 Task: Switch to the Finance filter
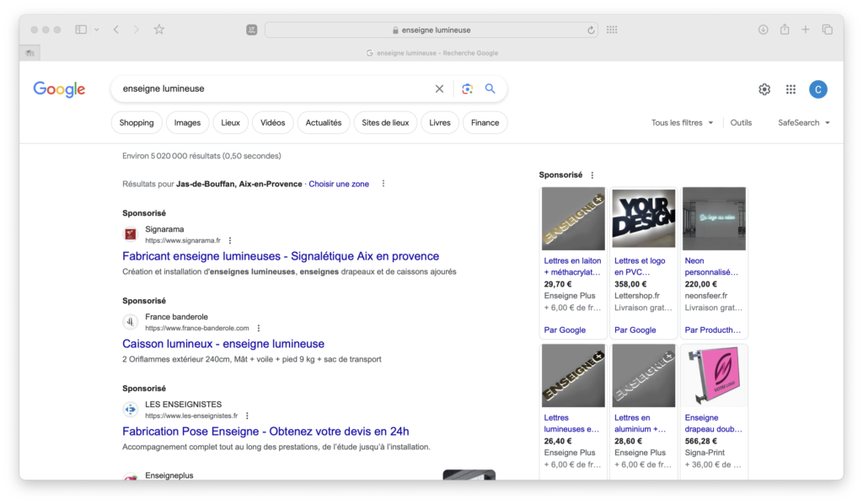[485, 123]
